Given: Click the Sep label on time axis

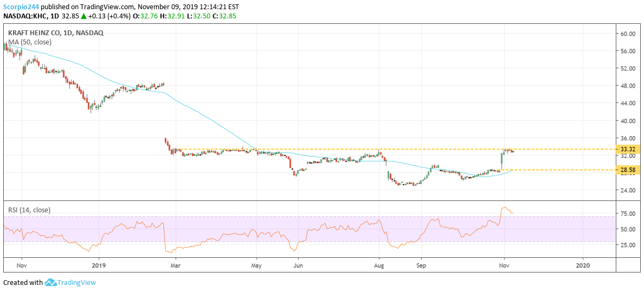Looking at the screenshot, I should tap(421, 265).
